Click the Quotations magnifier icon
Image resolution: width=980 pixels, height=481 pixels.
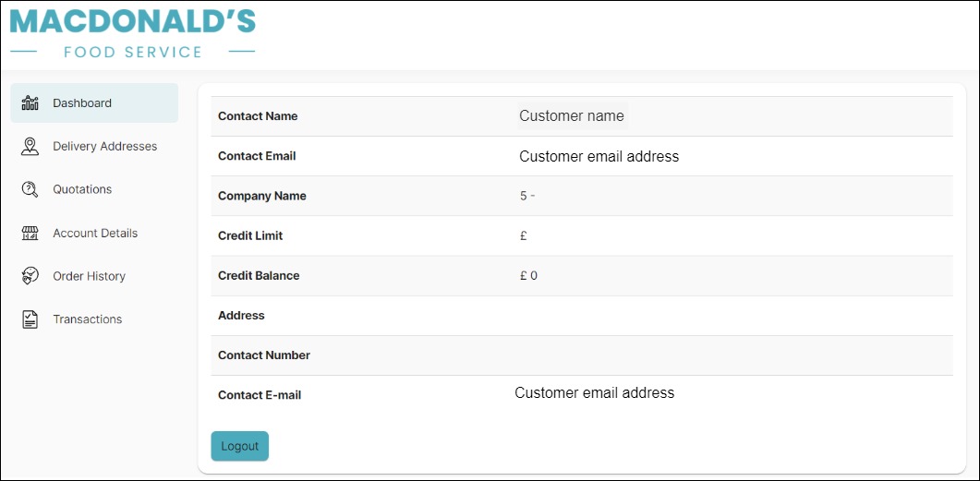(x=30, y=189)
